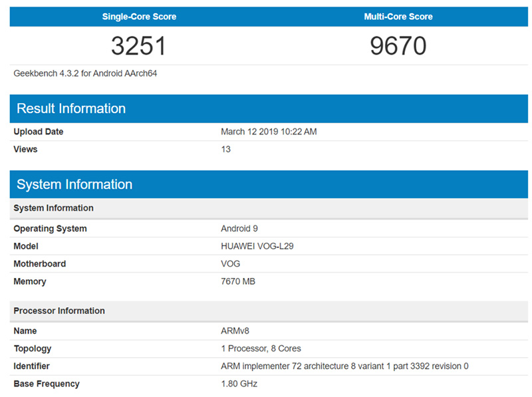This screenshot has height=397, width=532.
Task: Select the HUAWEI VOG-L29 model name
Action: 257,246
